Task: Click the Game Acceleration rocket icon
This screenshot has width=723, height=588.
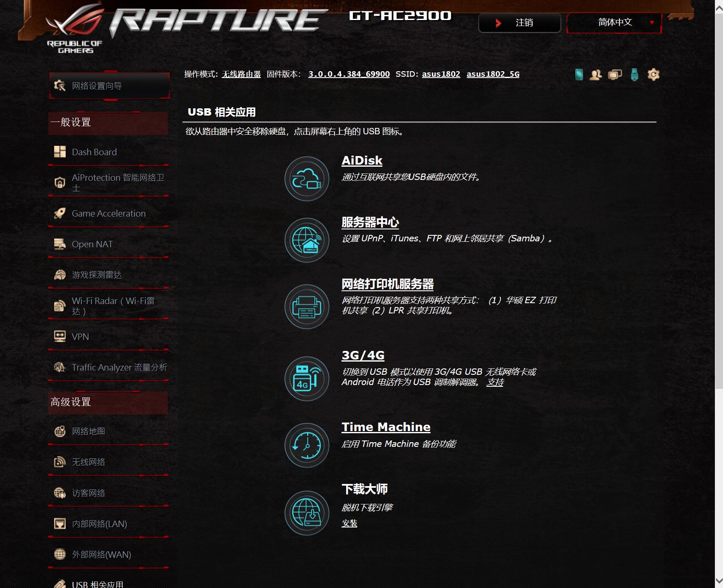Action: pos(60,213)
